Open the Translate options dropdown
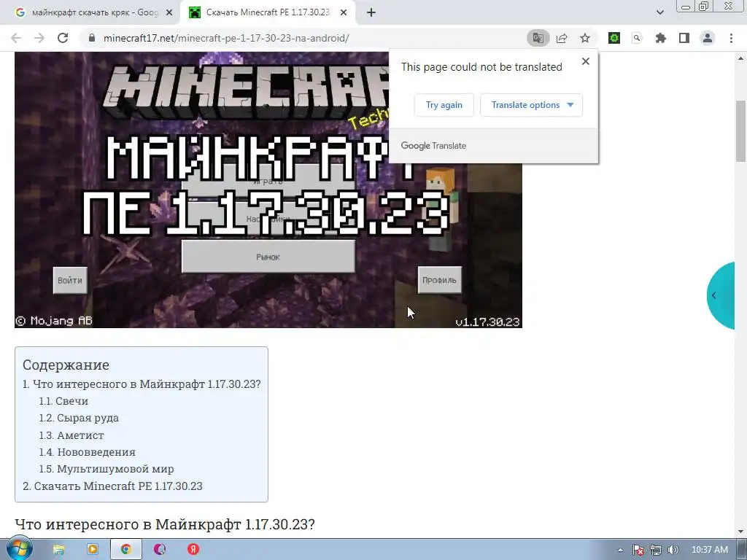Viewport: 747px width, 560px height. (x=531, y=105)
